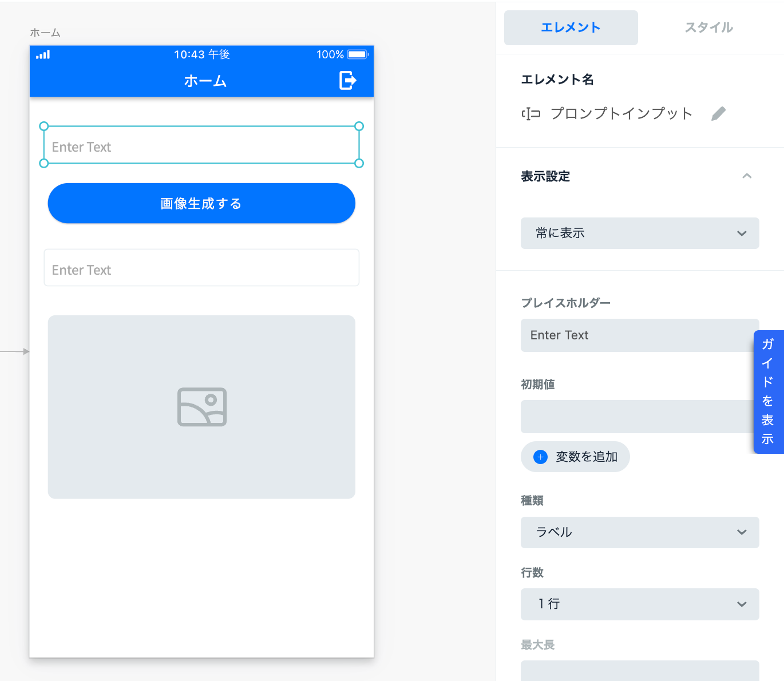
Task: Click the text input icon beside element name
Action: coord(531,114)
